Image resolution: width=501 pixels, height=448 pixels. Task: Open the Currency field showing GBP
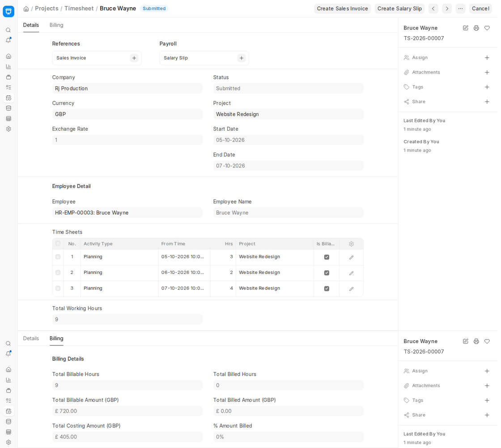tap(127, 114)
